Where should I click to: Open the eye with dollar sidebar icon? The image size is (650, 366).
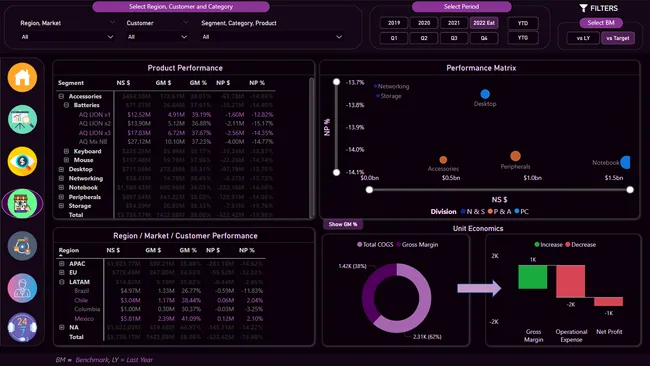tap(22, 161)
